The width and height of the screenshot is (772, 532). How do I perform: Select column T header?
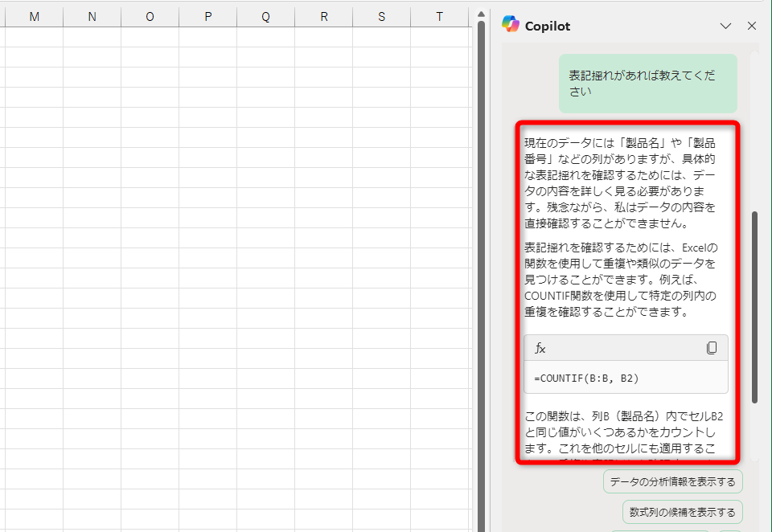[x=439, y=15]
